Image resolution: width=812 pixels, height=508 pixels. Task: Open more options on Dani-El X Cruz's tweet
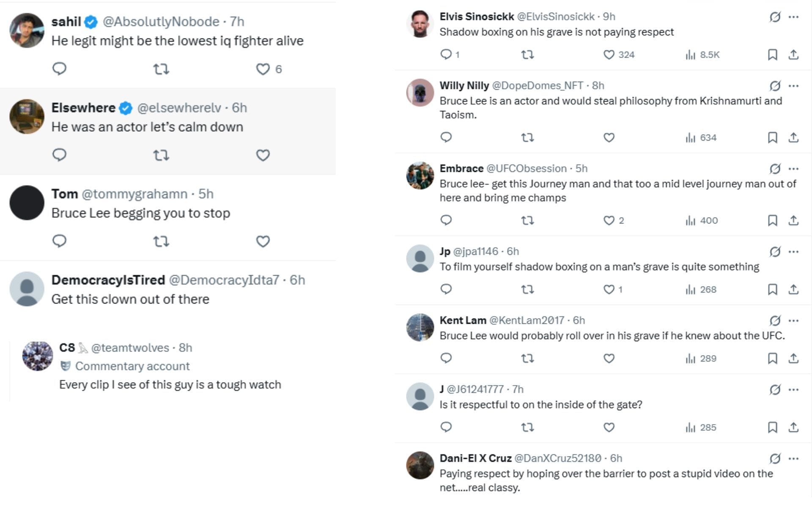794,458
